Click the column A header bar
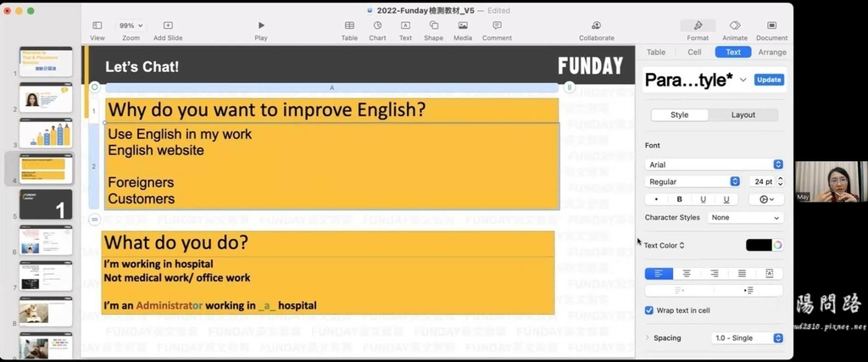The width and height of the screenshot is (868, 362). click(x=331, y=87)
